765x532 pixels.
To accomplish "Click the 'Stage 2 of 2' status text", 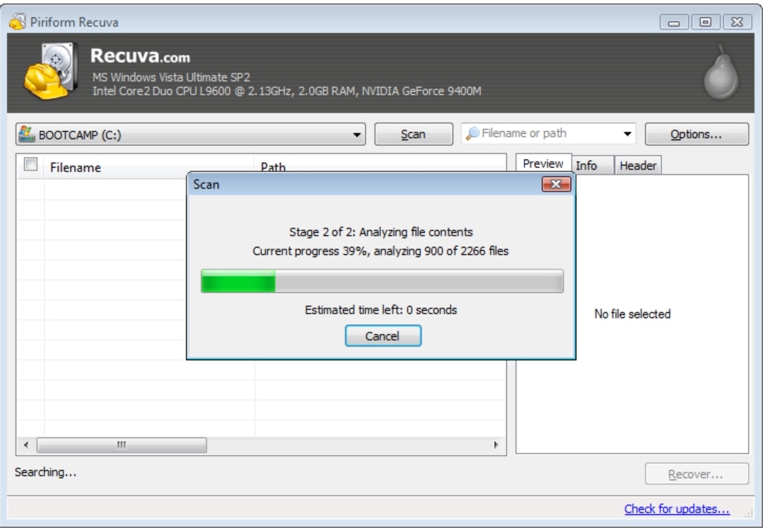I will [x=381, y=232].
